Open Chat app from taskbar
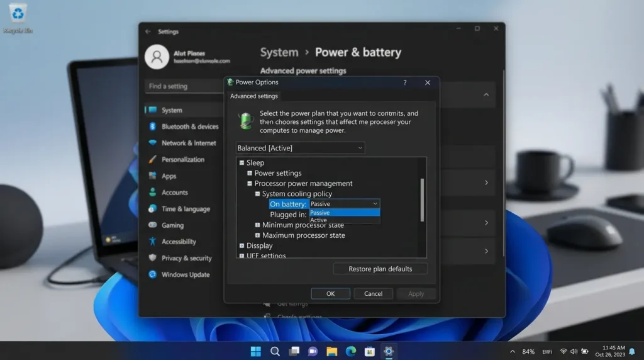Screen dimensions: 644x360 click(313, 351)
